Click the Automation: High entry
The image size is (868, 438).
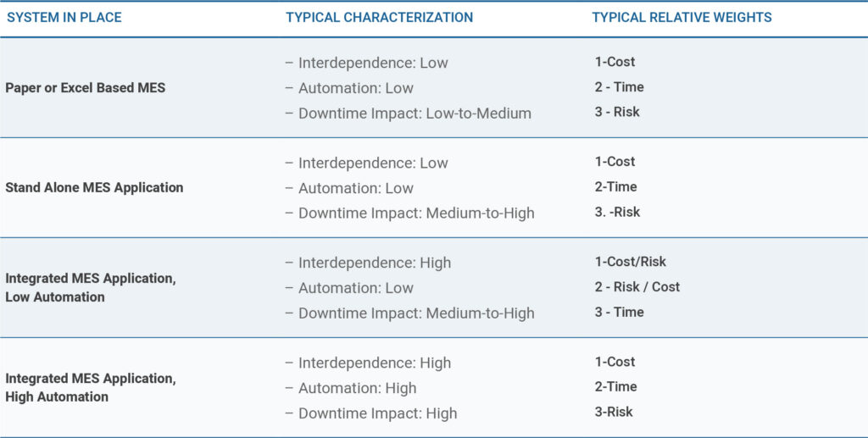click(357, 388)
